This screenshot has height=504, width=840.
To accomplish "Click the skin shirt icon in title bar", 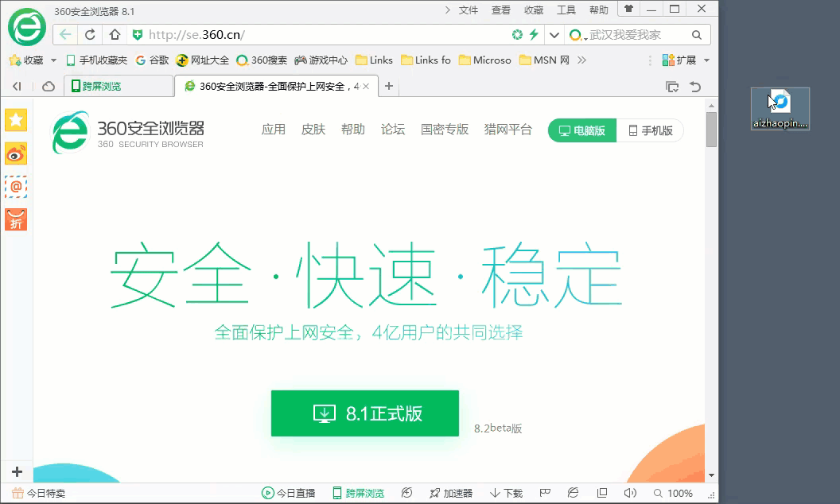I will tap(629, 9).
